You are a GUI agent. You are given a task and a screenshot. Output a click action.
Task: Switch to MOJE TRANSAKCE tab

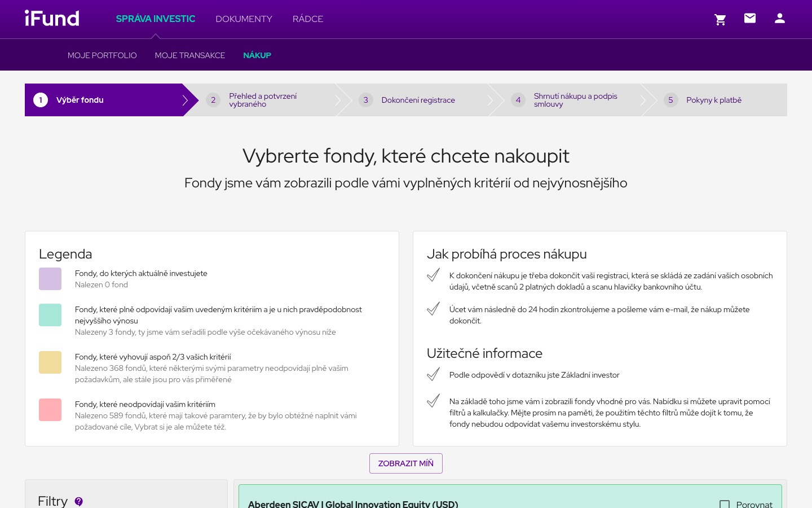tap(190, 55)
